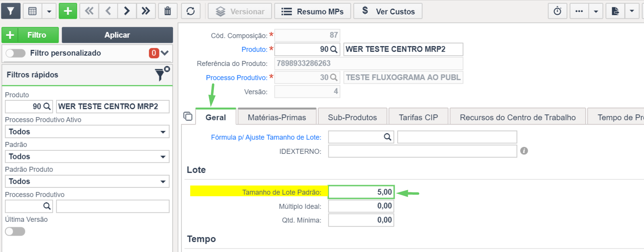Viewport: 644px width, 252px height.
Task: Expand grid view options arrow
Action: coord(49,11)
